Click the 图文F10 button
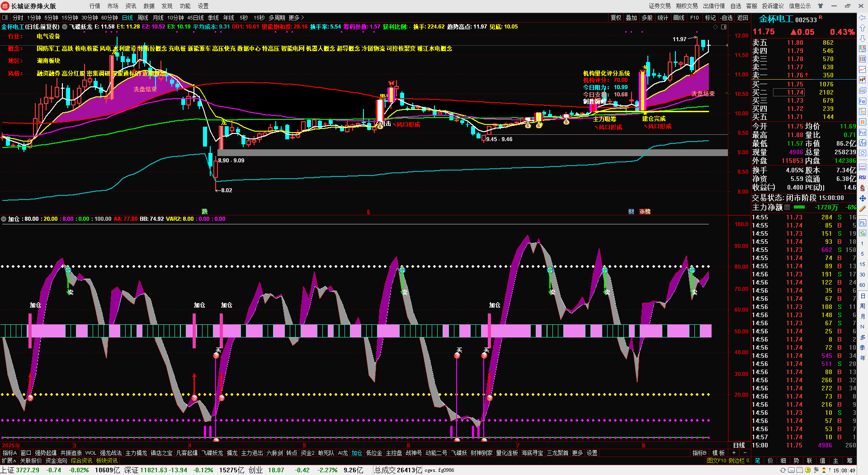Screen dimensions: 868x475 tap(717, 461)
